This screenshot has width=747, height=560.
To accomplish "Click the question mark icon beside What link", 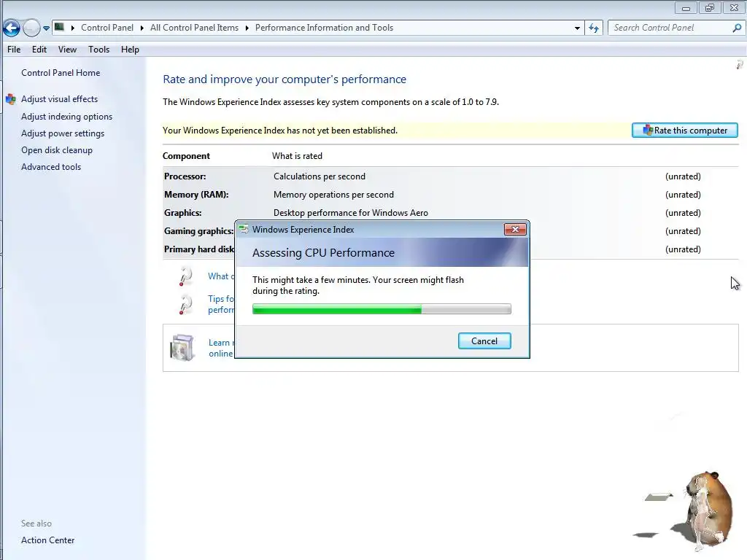I will [185, 276].
